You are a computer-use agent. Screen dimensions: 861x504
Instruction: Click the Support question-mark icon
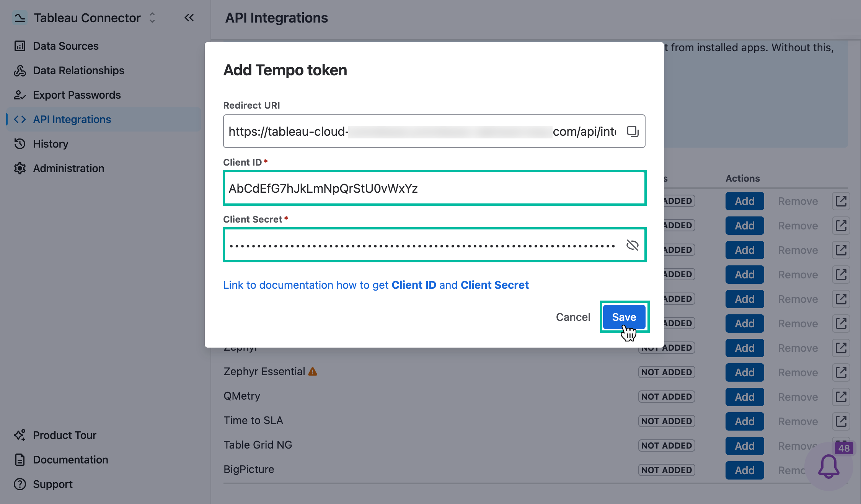point(20,484)
